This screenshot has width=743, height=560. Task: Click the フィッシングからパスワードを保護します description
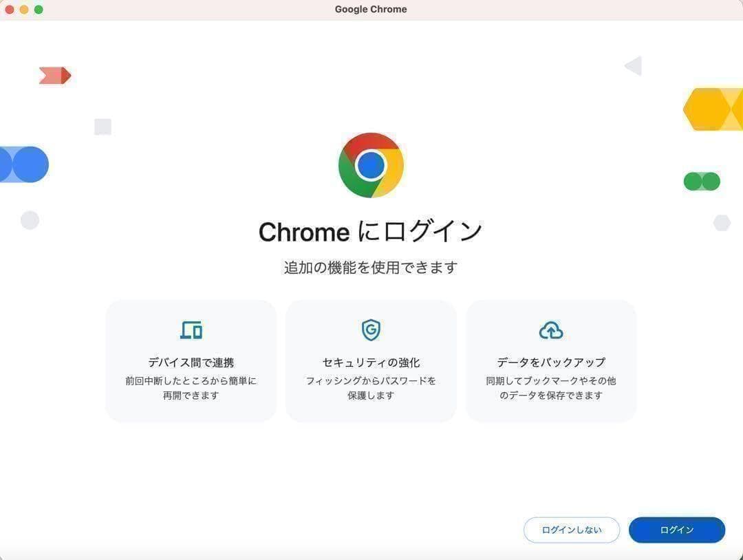(x=371, y=388)
